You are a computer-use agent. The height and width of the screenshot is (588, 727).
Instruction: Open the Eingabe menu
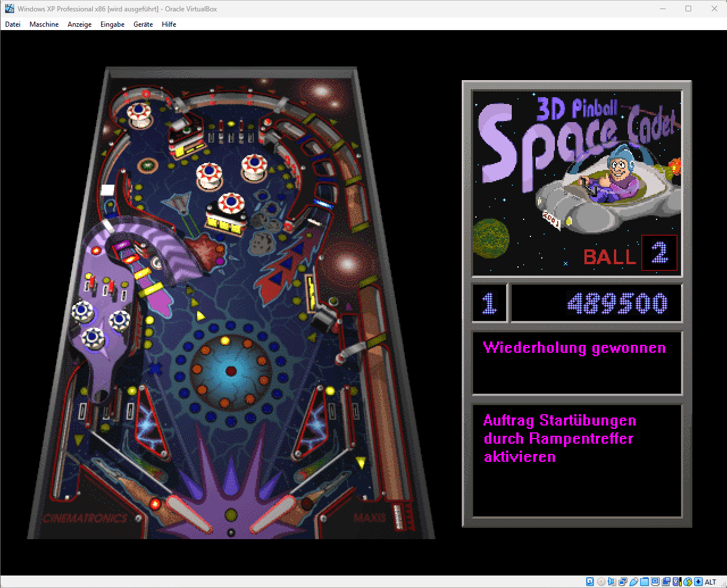[112, 24]
